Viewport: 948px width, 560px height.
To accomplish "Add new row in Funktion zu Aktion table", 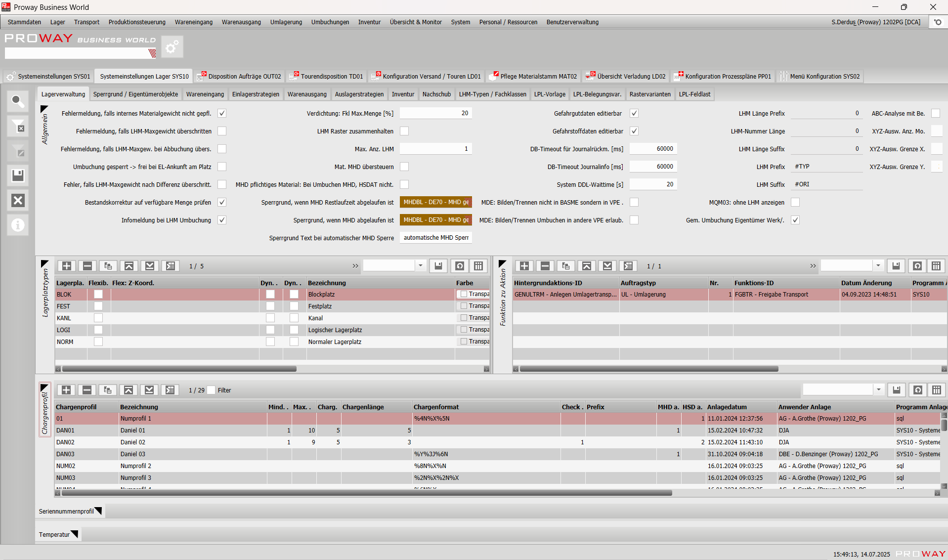I will pyautogui.click(x=524, y=266).
